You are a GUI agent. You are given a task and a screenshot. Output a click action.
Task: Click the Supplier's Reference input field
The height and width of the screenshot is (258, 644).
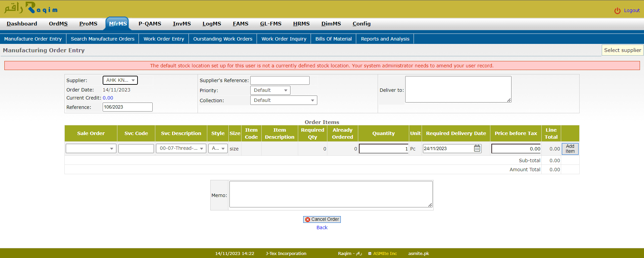point(280,80)
